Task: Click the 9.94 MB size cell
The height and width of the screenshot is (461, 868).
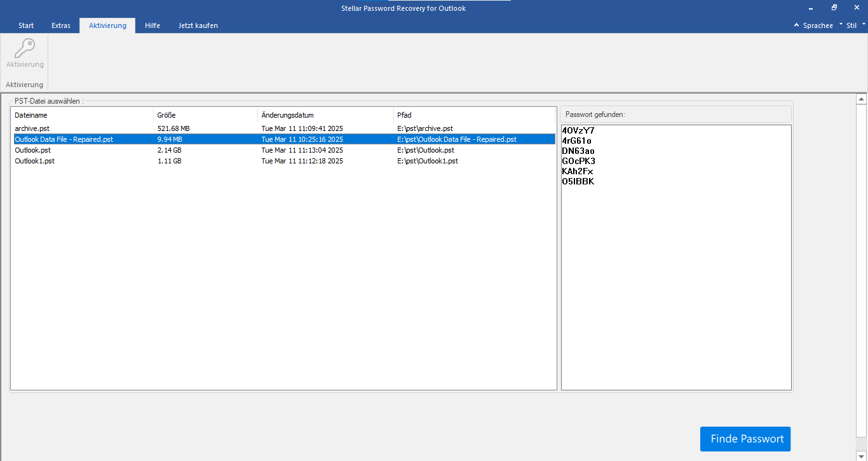Action: click(x=170, y=139)
